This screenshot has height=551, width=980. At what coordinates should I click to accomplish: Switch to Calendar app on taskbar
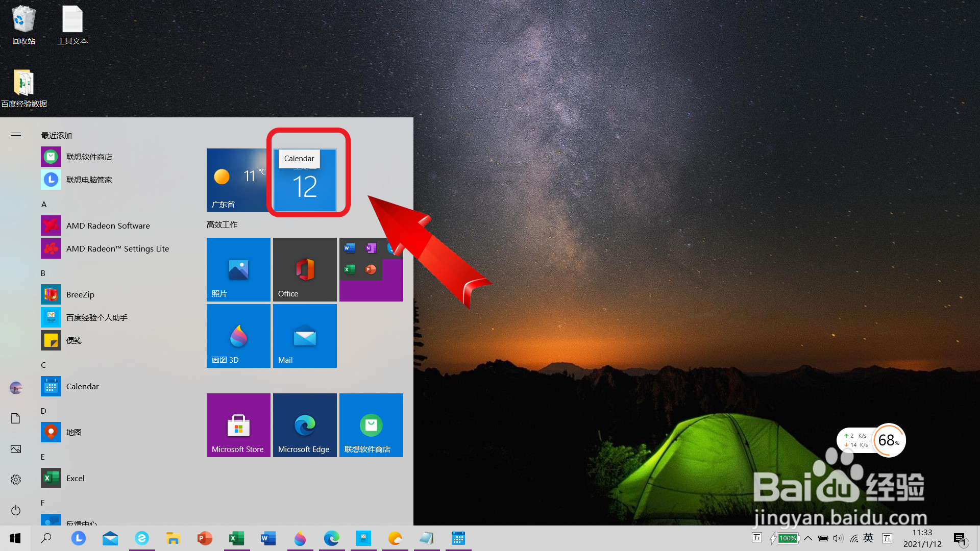[x=458, y=538]
